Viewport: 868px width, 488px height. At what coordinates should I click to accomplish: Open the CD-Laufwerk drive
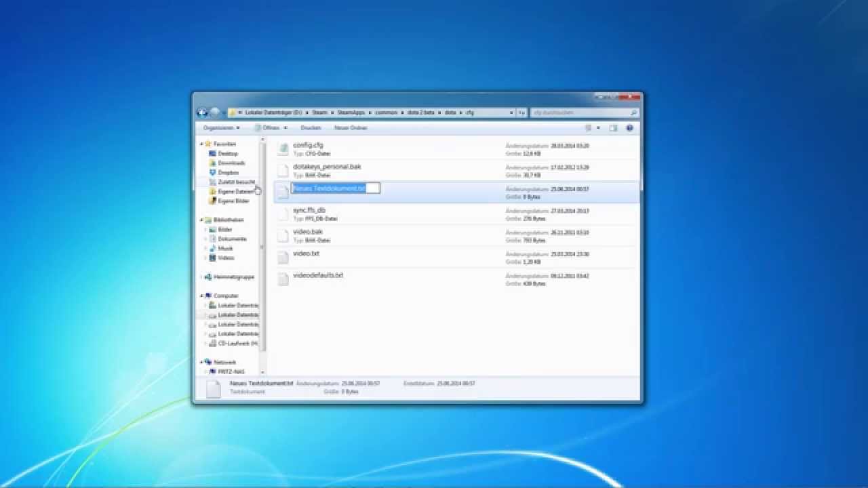pyautogui.click(x=237, y=344)
